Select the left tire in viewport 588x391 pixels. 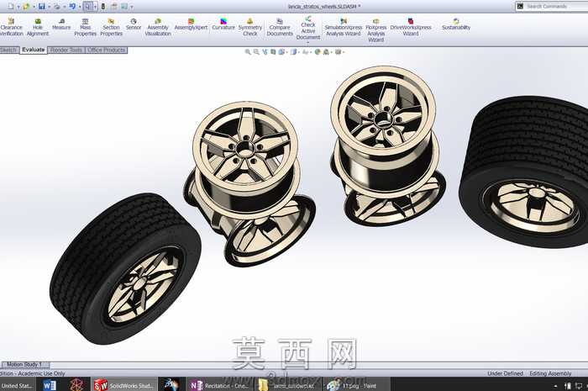(x=125, y=269)
